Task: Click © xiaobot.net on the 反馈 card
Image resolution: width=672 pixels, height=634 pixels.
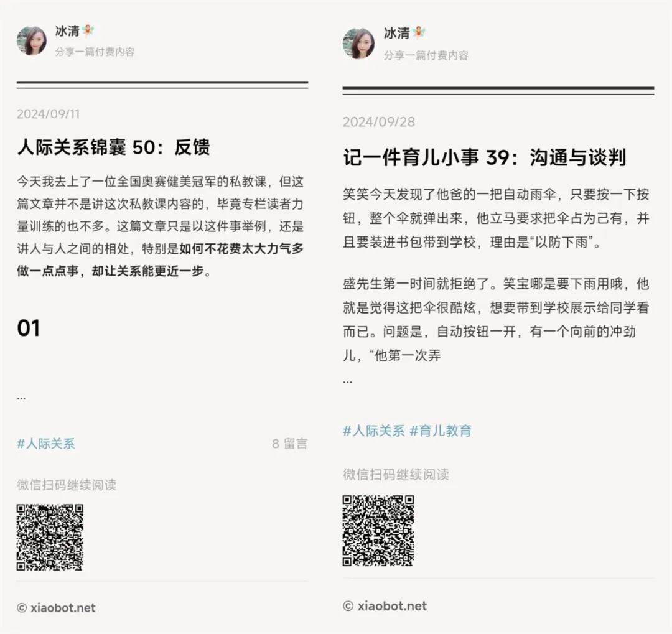Action: coord(56,608)
